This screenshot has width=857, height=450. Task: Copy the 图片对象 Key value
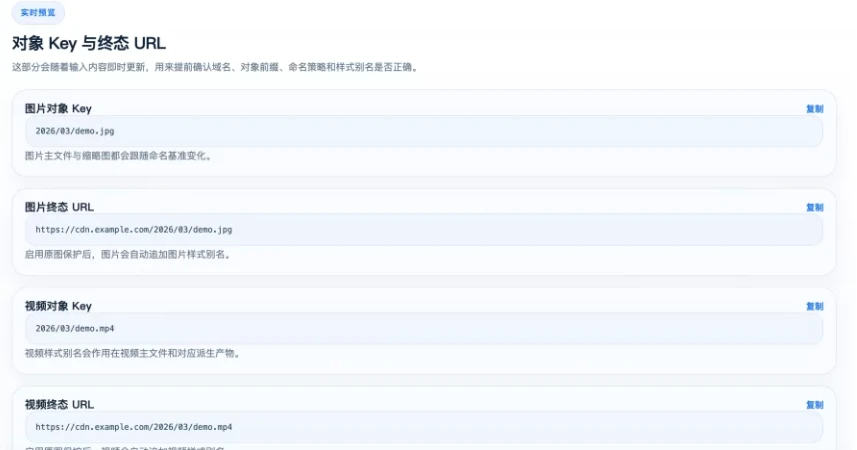(814, 108)
